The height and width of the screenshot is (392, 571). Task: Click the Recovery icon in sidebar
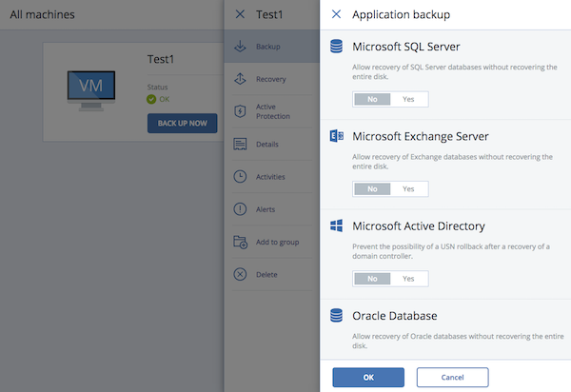(241, 79)
